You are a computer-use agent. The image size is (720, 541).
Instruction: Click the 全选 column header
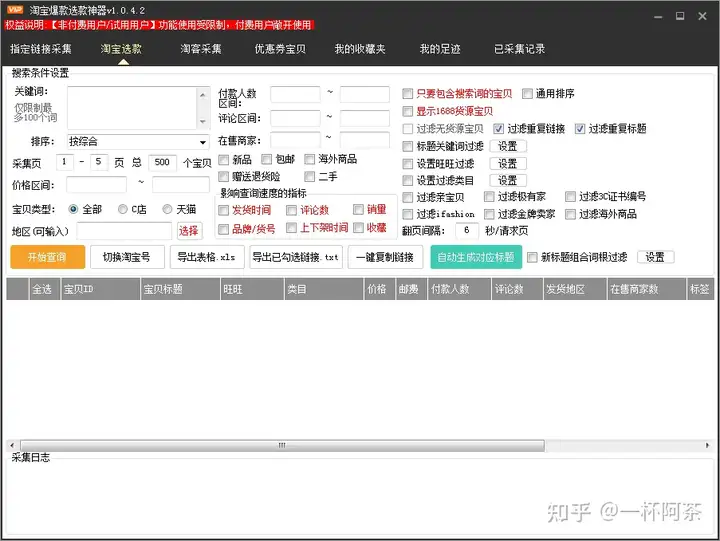[45, 289]
